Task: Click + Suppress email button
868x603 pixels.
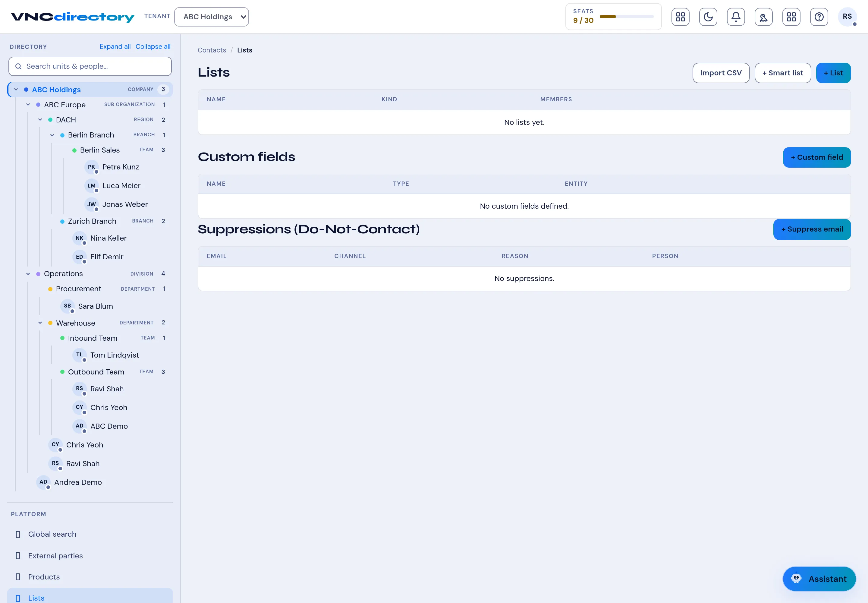Action: [x=812, y=229]
